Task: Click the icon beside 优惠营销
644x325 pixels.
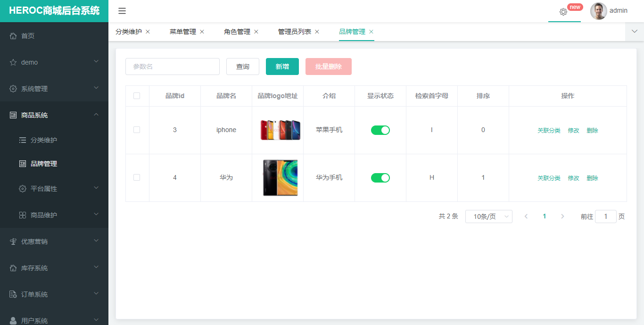Action: tap(13, 242)
